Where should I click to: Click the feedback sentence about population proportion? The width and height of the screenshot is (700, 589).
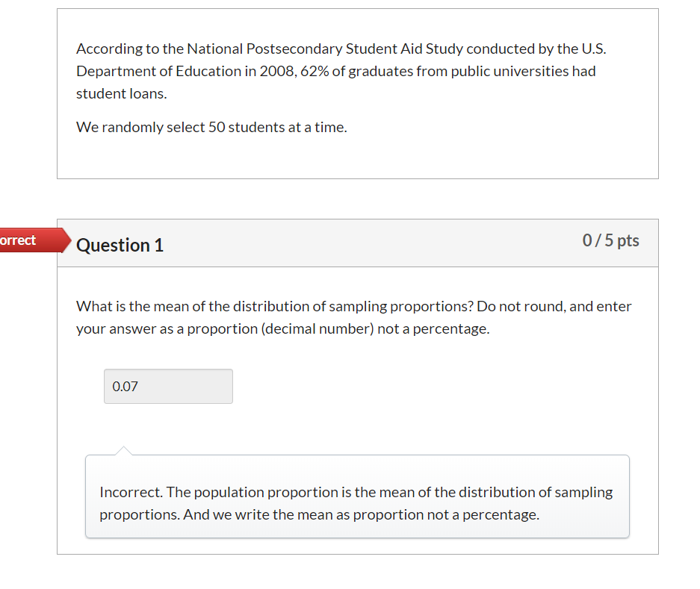pos(374,492)
